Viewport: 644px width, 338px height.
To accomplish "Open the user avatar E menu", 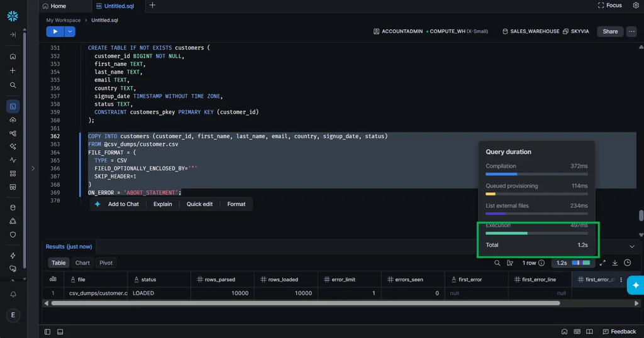I will (x=13, y=315).
